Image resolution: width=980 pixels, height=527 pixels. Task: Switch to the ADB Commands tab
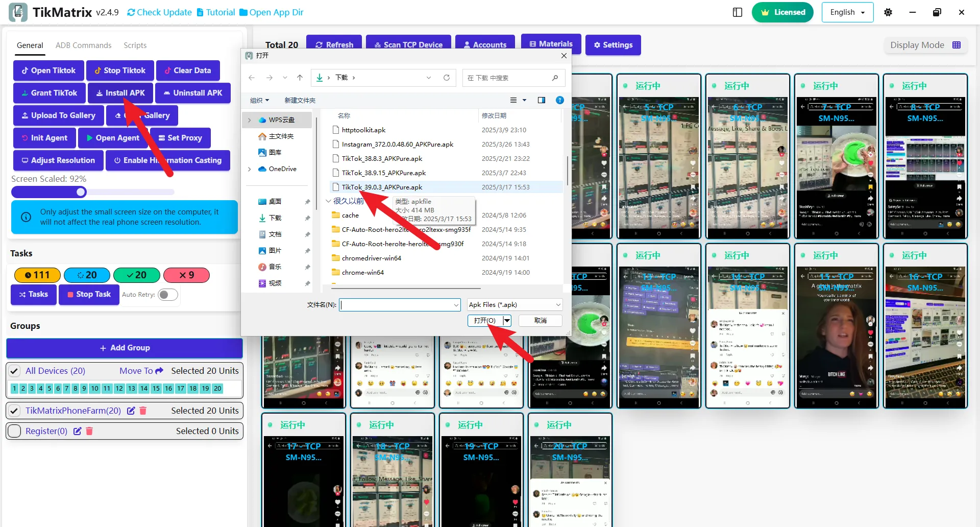83,45
